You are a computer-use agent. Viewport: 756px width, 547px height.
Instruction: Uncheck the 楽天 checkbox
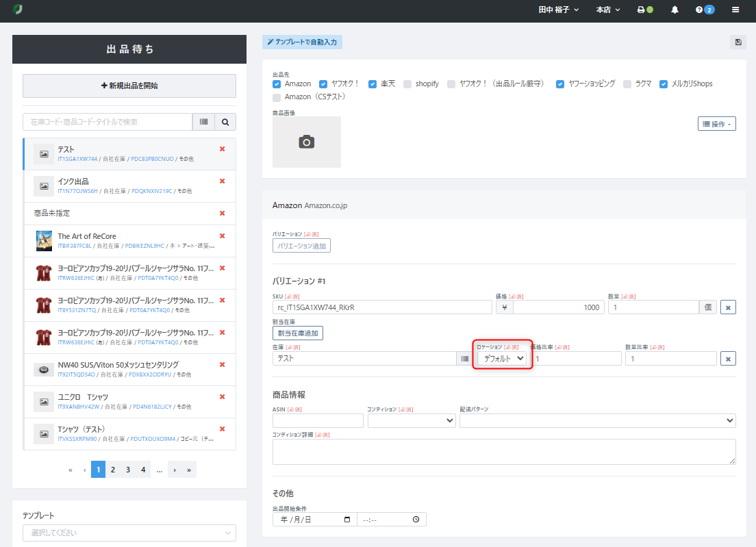[373, 84]
